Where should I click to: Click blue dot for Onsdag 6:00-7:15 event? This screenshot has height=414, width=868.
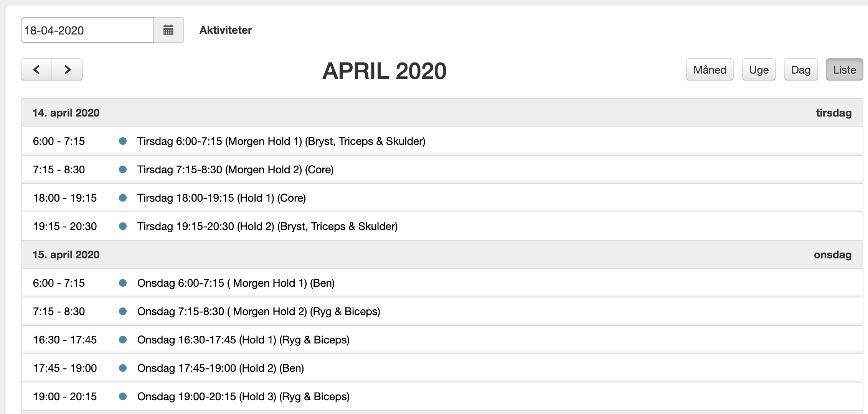point(123,283)
